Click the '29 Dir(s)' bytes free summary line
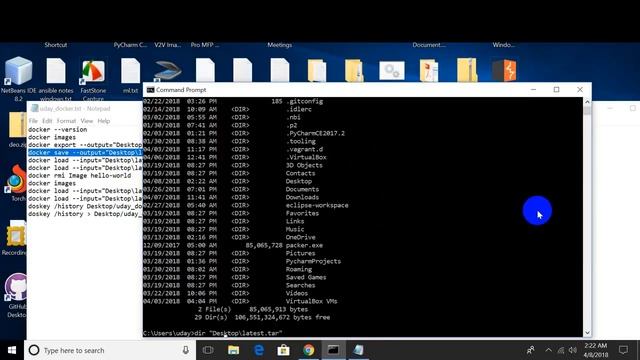Viewport: 640px width, 360px height. (x=262, y=317)
